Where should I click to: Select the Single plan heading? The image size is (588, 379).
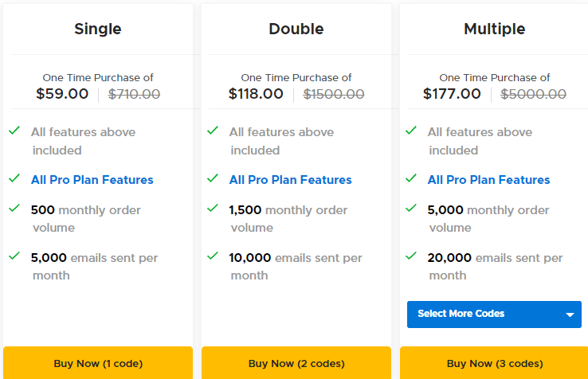coord(98,29)
